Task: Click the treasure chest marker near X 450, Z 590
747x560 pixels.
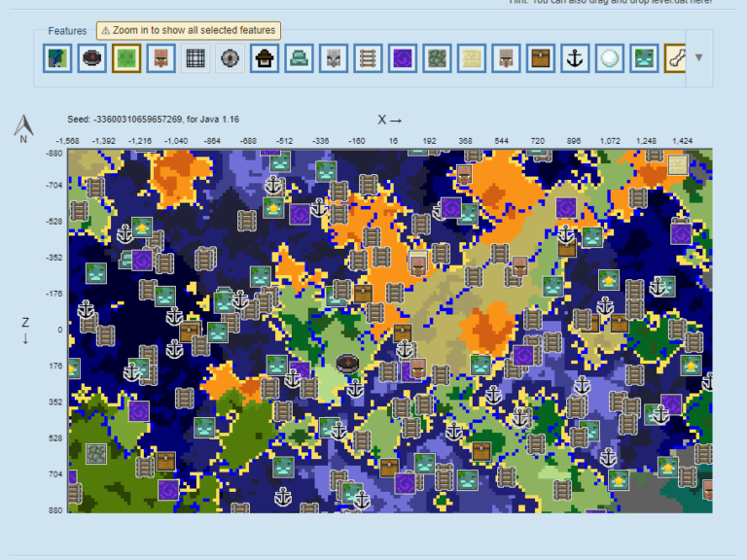Action: coord(481,451)
